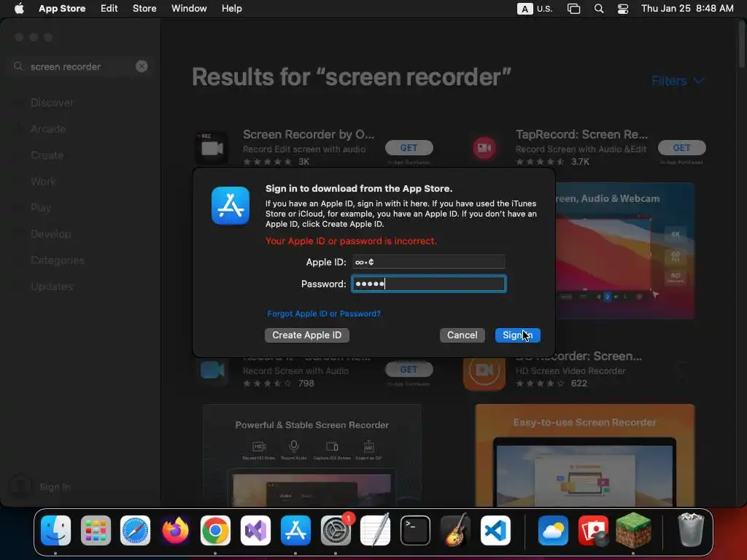
Task: Open App Store from the Dock
Action: click(295, 530)
